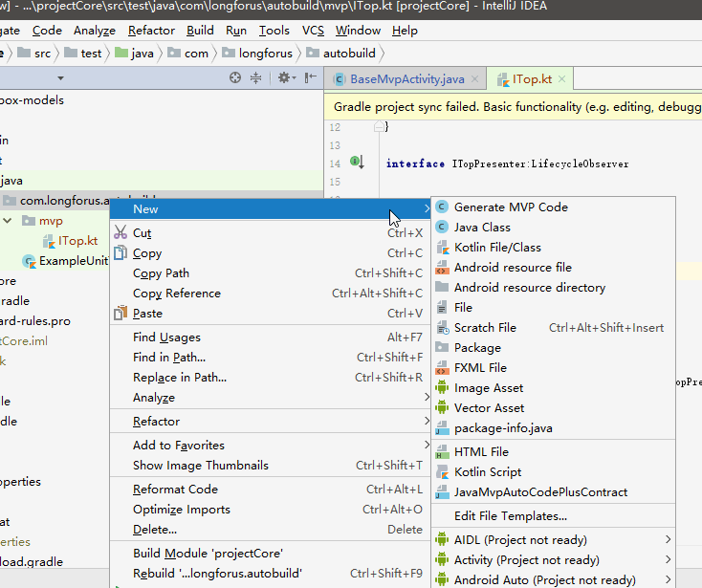Expand the Analyze submenu arrow

pos(427,397)
